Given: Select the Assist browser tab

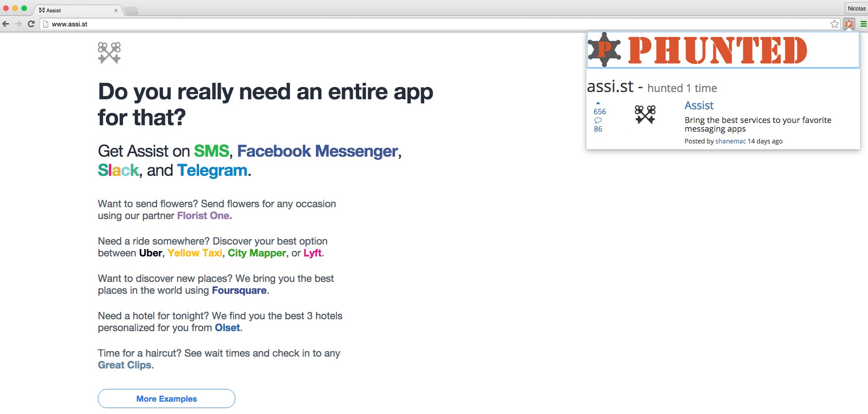Looking at the screenshot, I should click(x=77, y=10).
